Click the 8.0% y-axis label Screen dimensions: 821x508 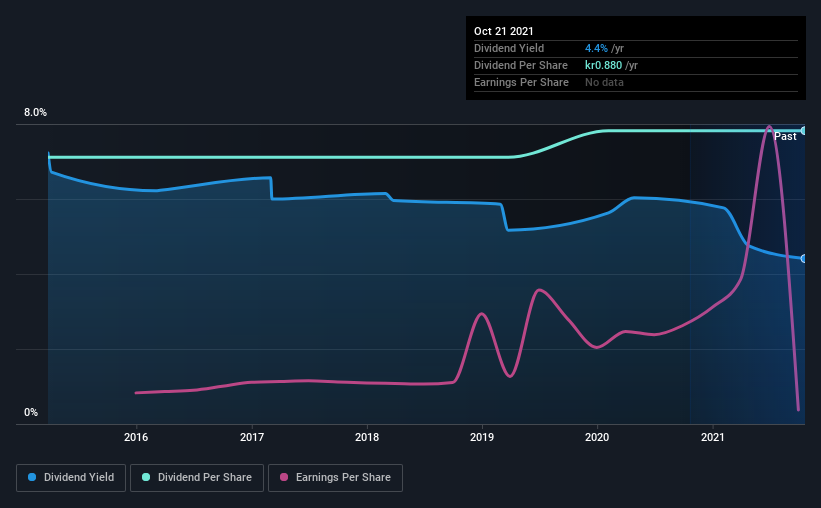coord(35,113)
